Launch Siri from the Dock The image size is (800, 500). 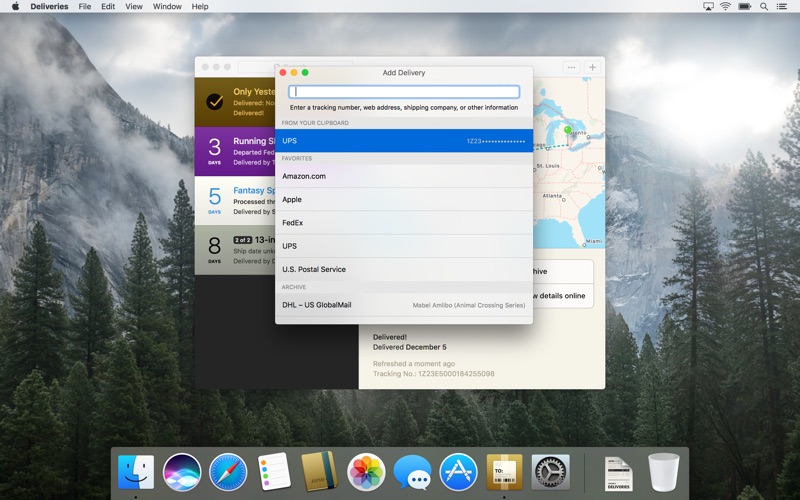182,472
